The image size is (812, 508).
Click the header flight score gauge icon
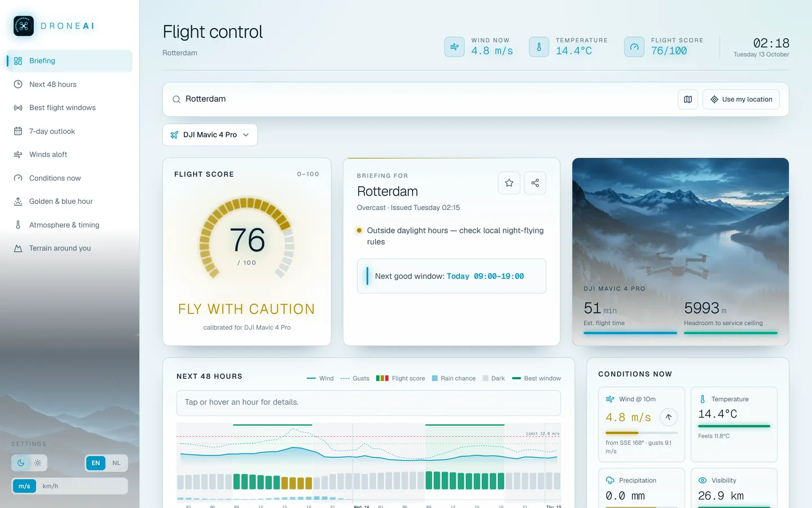coord(634,47)
